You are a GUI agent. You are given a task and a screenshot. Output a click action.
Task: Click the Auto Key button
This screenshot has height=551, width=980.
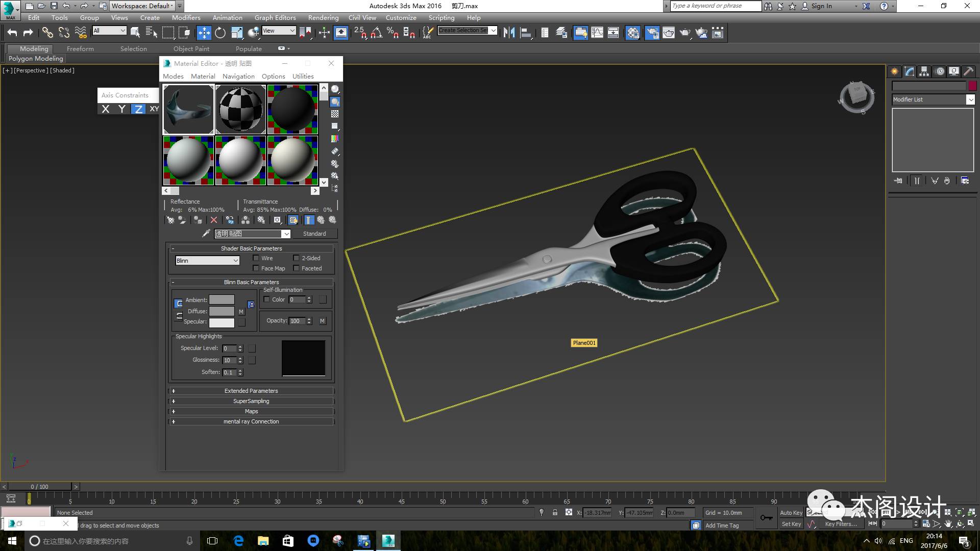[x=791, y=513]
